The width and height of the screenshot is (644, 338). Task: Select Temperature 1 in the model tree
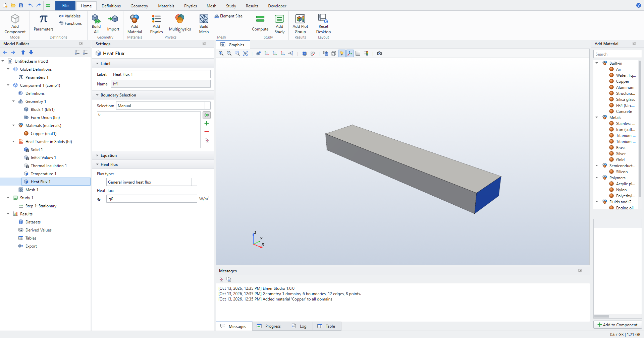pyautogui.click(x=43, y=174)
